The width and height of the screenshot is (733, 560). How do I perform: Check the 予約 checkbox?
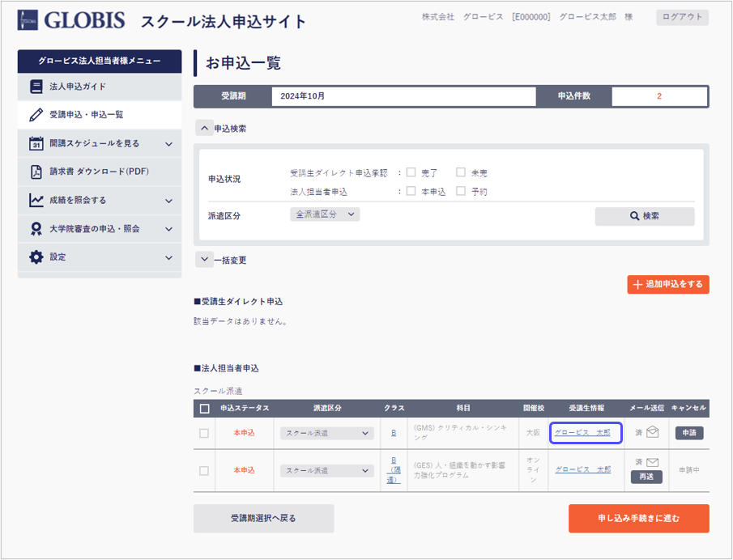pos(461,191)
